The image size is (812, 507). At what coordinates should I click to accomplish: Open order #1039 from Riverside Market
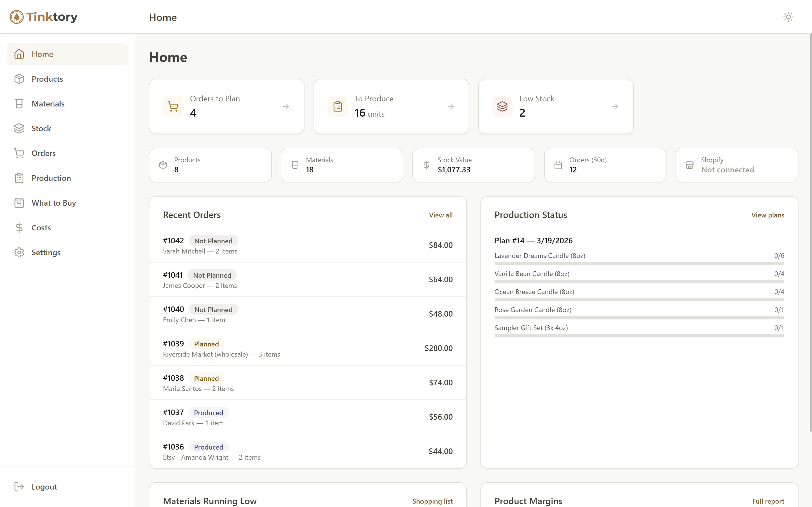pyautogui.click(x=307, y=348)
